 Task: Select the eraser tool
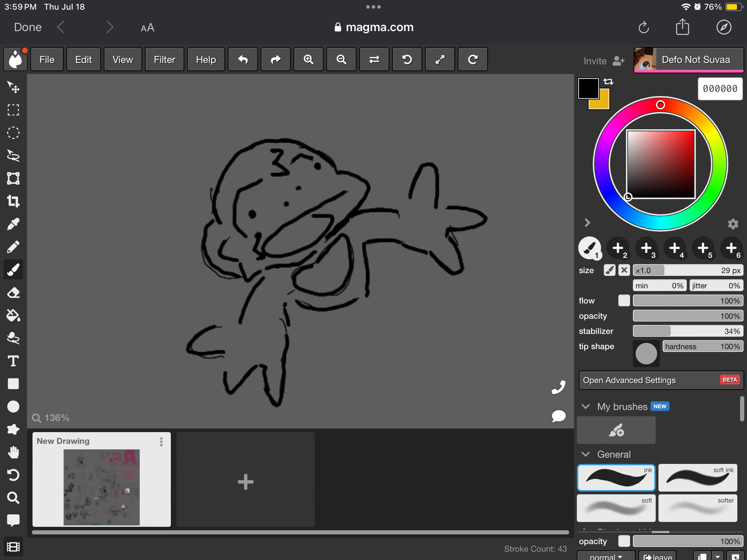point(13,292)
